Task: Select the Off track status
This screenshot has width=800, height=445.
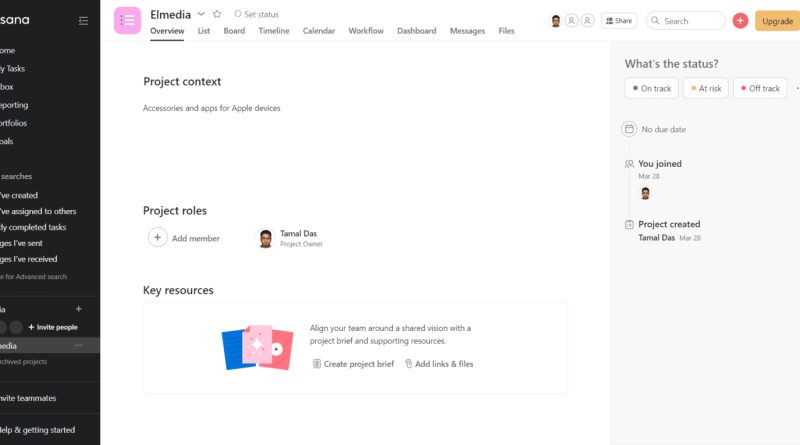Action: click(x=760, y=88)
